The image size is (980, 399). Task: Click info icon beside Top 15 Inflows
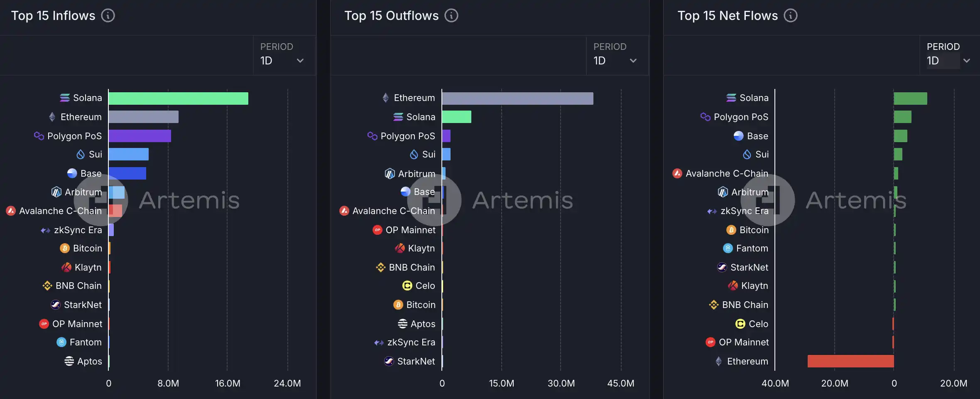click(x=108, y=16)
